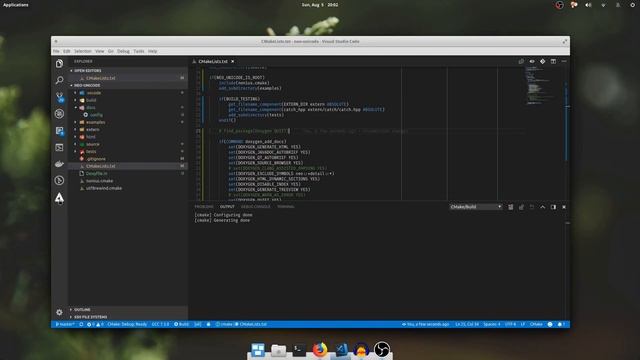Viewport: 640px width, 360px height.
Task: Toggle output scroll lock icon
Action: coord(521,207)
